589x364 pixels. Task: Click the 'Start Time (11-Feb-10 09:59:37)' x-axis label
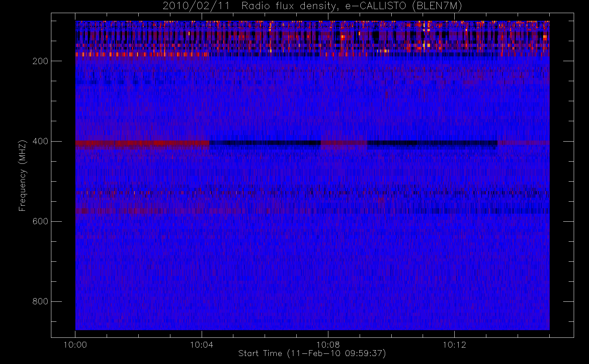[x=312, y=353]
